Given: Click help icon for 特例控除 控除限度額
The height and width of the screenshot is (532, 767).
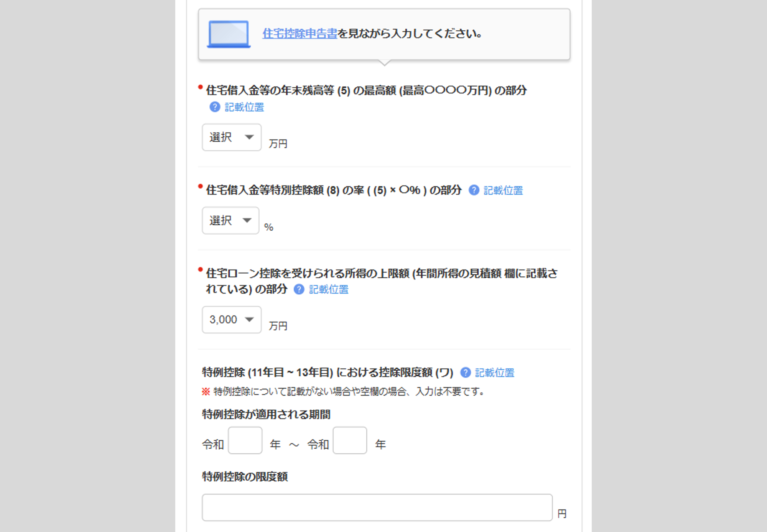Looking at the screenshot, I should point(466,373).
